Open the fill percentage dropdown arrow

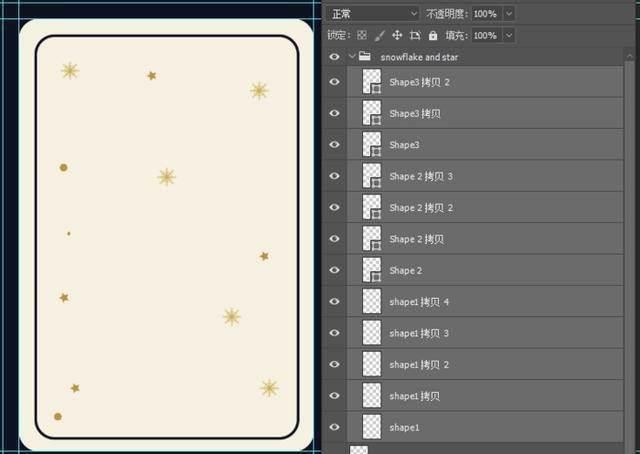click(x=509, y=36)
